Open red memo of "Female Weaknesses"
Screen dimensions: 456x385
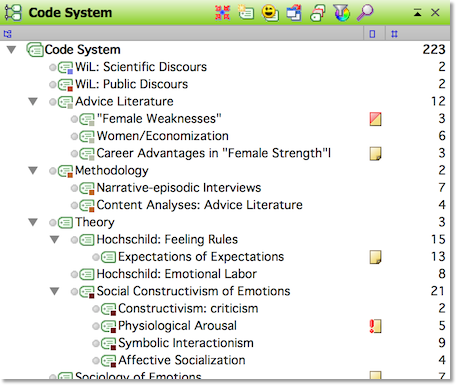[376, 119]
